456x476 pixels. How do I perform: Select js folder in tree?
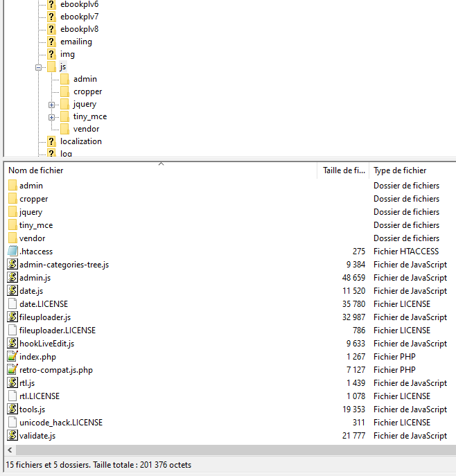63,67
